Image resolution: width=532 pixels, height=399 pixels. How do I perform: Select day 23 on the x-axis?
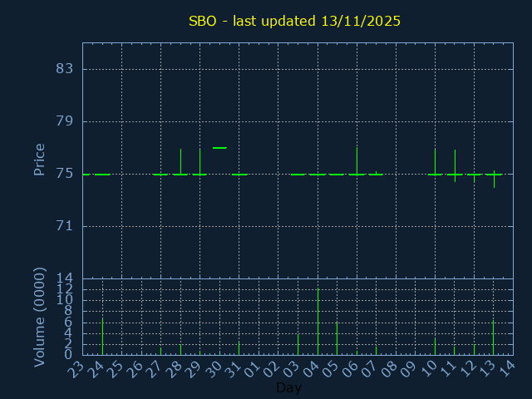pyautogui.click(x=77, y=369)
